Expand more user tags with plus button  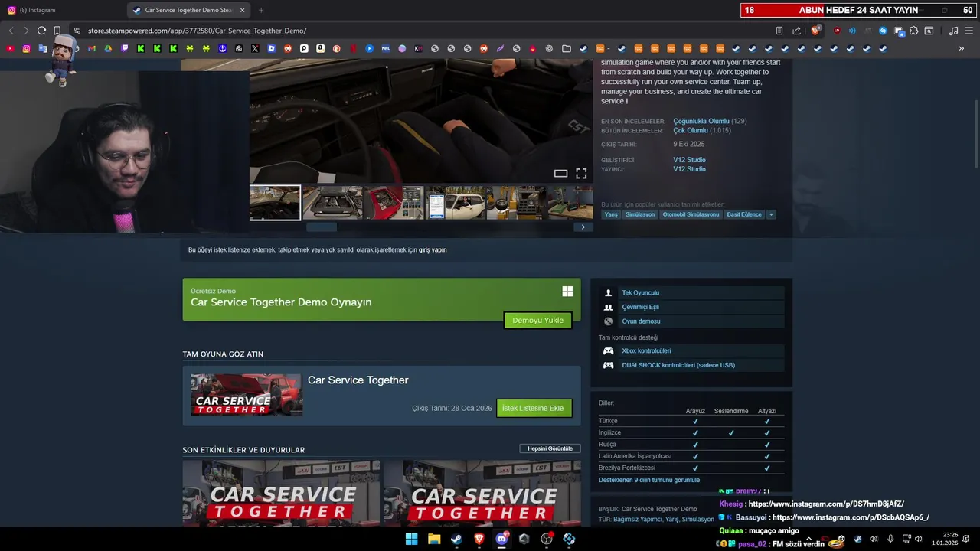tap(771, 214)
